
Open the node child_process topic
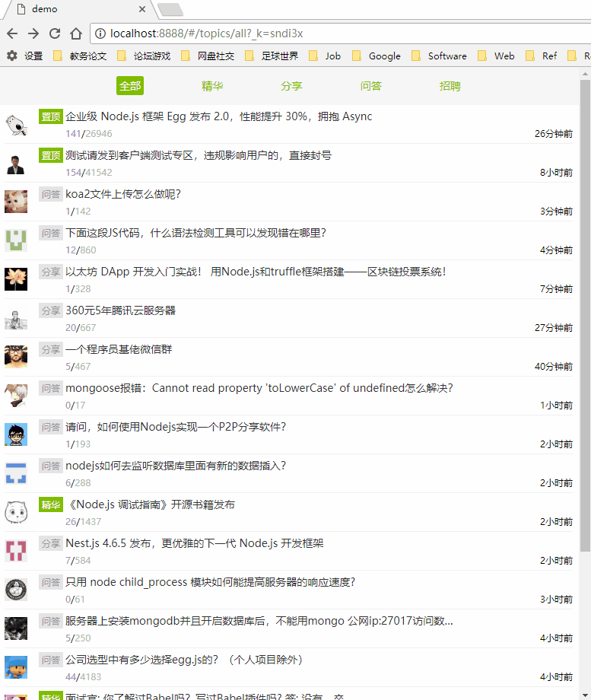click(210, 583)
